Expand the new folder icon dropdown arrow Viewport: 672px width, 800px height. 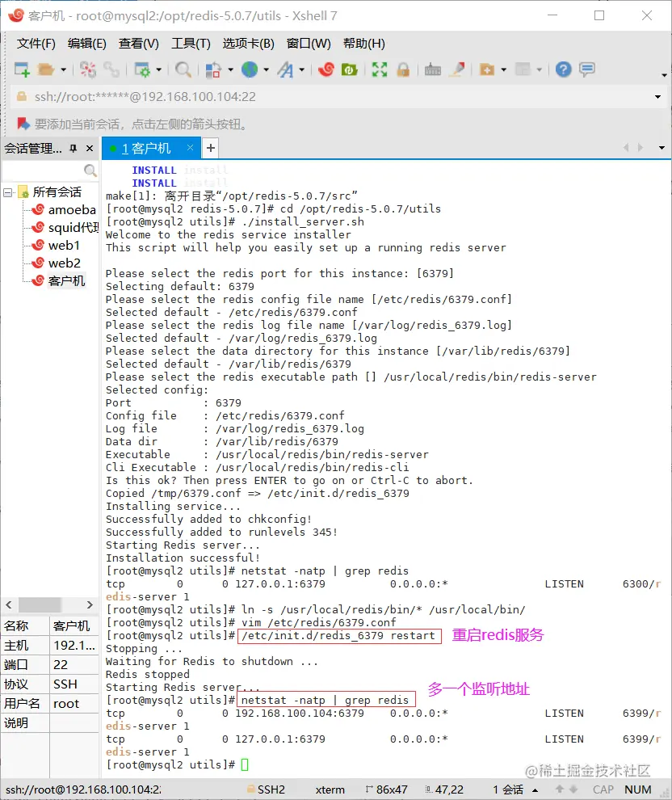tap(504, 69)
